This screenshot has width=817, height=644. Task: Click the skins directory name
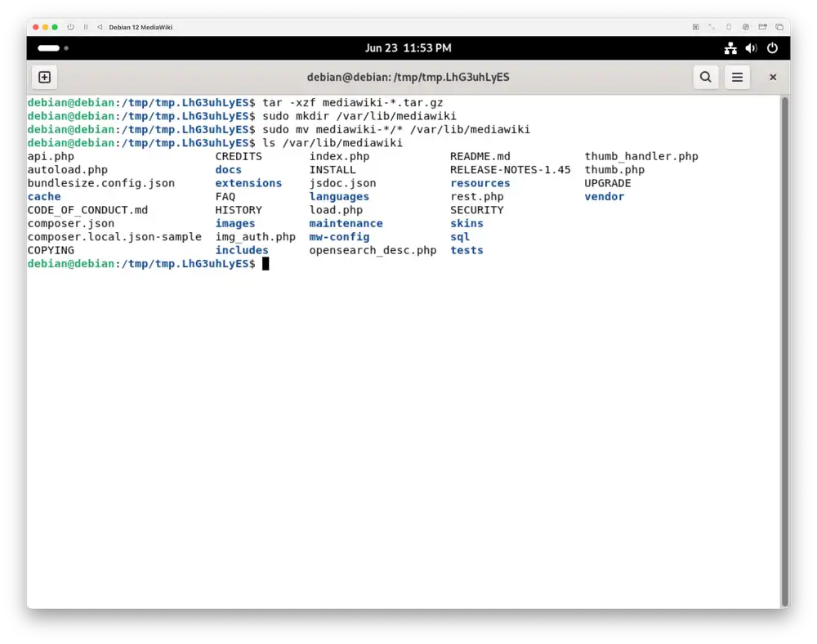tap(467, 224)
